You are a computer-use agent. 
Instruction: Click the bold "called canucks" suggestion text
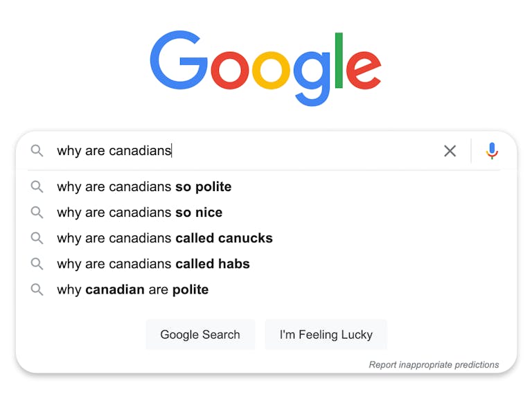pyautogui.click(x=224, y=238)
